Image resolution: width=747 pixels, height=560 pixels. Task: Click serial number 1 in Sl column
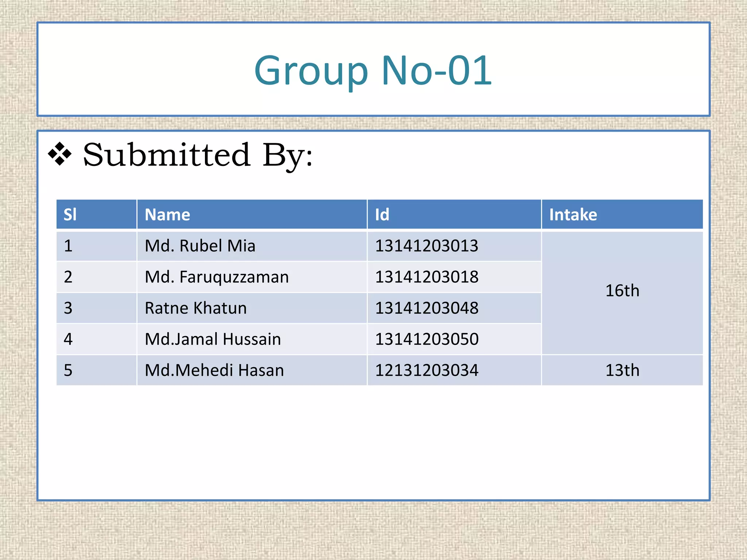[68, 246]
